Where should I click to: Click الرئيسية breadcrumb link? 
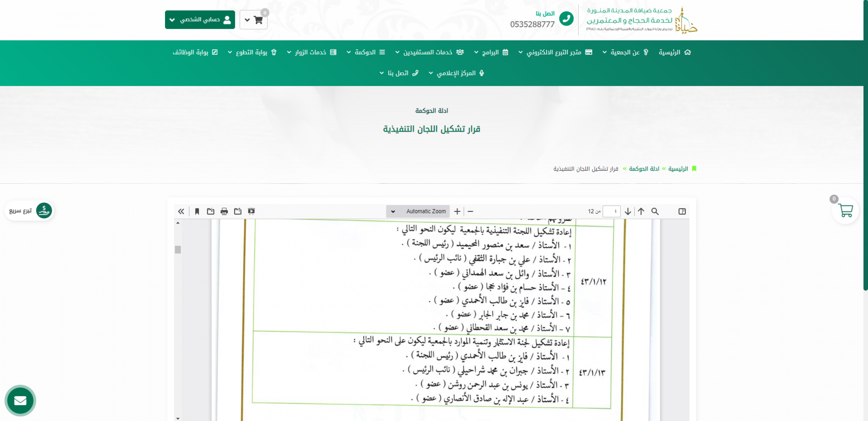click(x=678, y=169)
